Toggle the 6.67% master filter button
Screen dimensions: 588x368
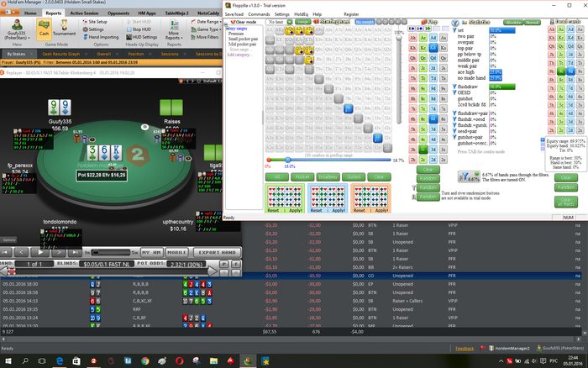pos(469,176)
